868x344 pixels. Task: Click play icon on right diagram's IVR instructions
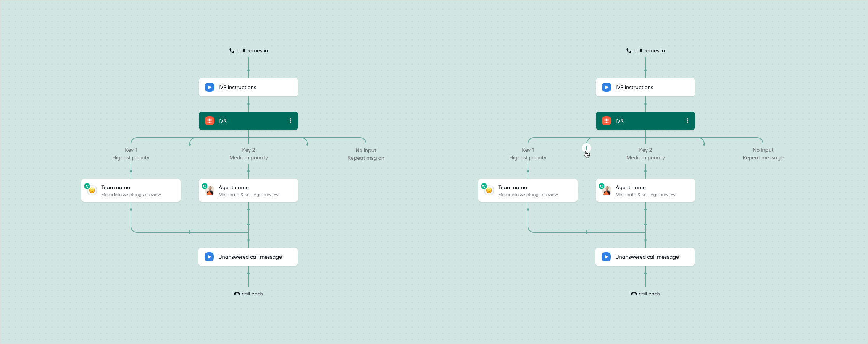[x=607, y=87]
